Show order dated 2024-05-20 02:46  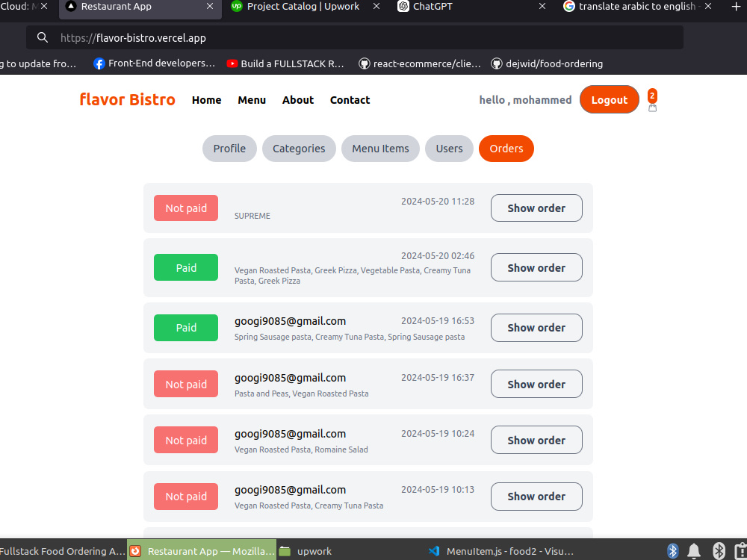(536, 267)
